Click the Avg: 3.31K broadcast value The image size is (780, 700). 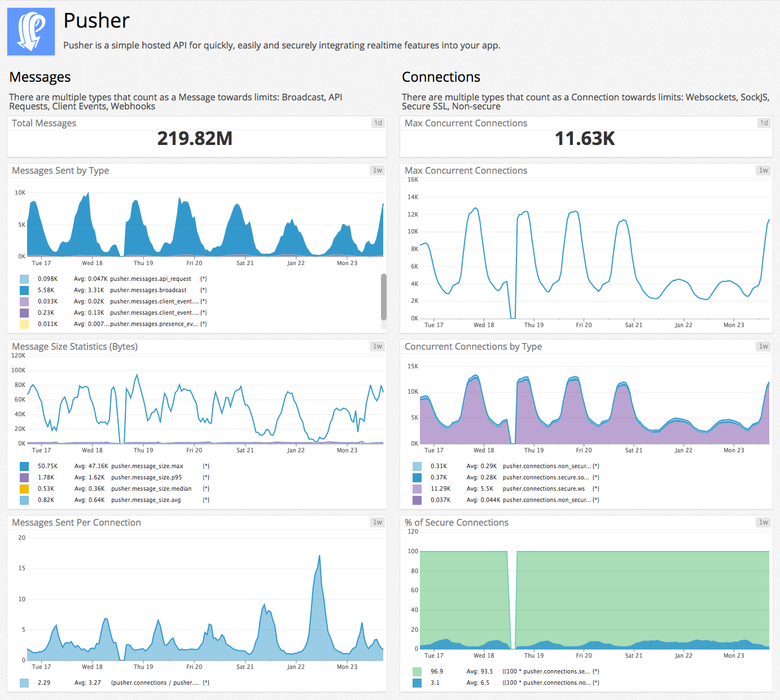tap(89, 290)
